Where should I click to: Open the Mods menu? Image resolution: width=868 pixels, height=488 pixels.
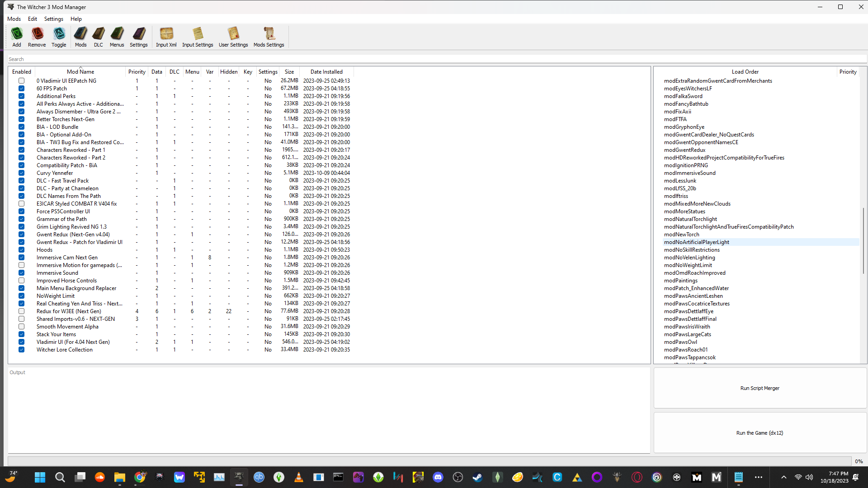tap(14, 19)
